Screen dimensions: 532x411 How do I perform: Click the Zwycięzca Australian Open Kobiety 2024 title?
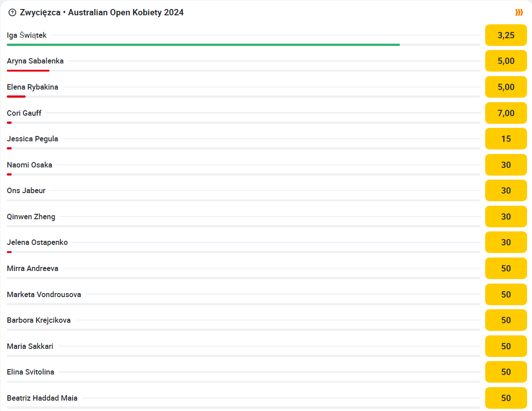(102, 13)
